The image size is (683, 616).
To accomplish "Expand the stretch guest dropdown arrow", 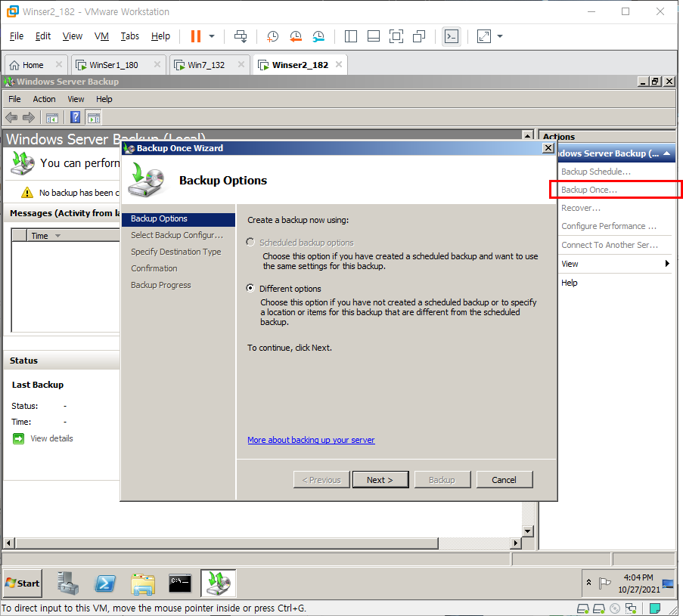I will [x=500, y=36].
